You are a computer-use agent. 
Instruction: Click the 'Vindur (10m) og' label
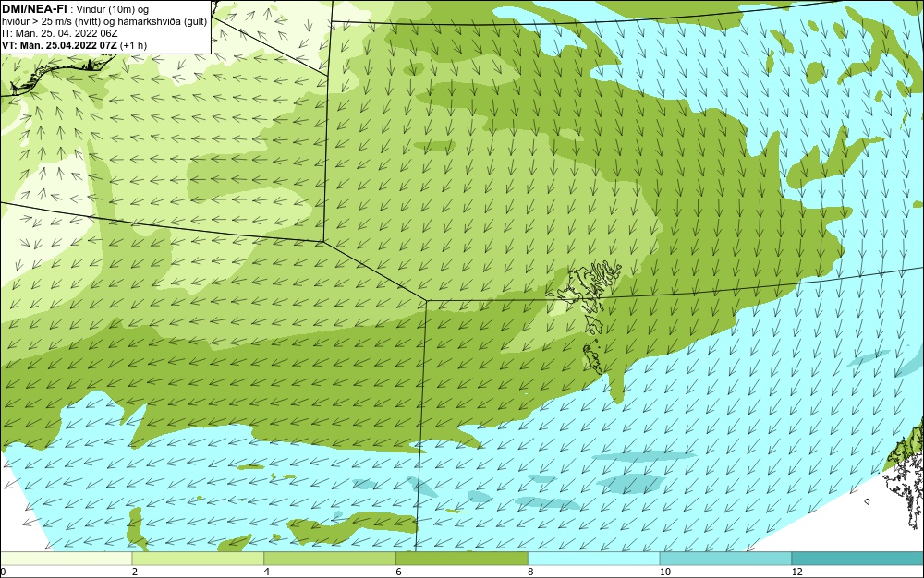coord(113,9)
